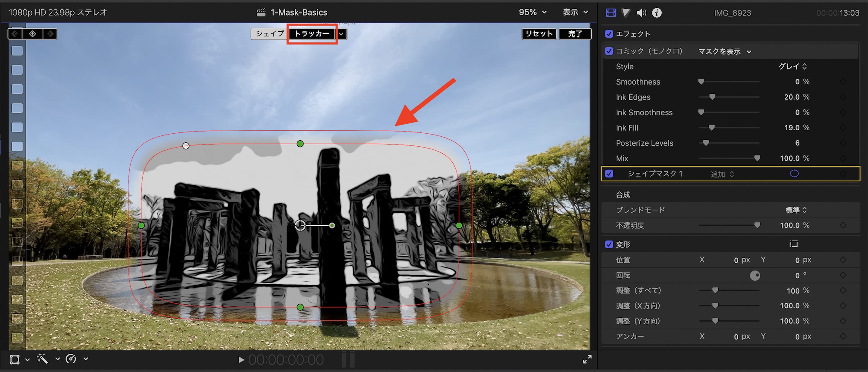Viewport: 868px width, 372px height.
Task: Click right green handle of shape mask
Action: coord(459,226)
